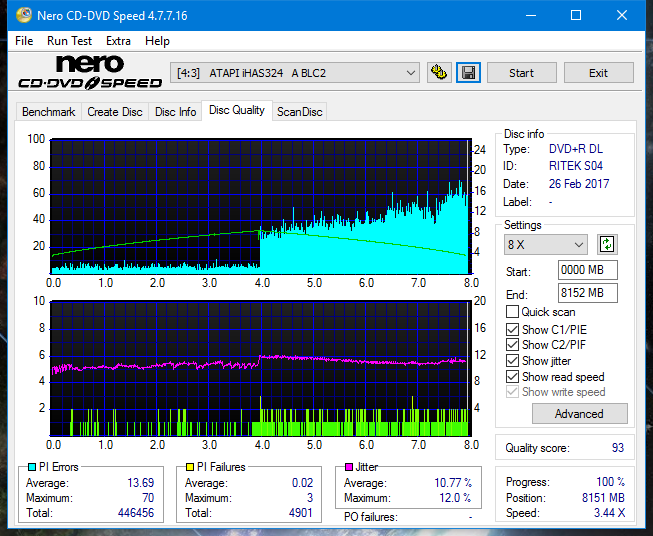The image size is (653, 536).
Task: Click the date 26 Feb 2017
Action: click(579, 184)
